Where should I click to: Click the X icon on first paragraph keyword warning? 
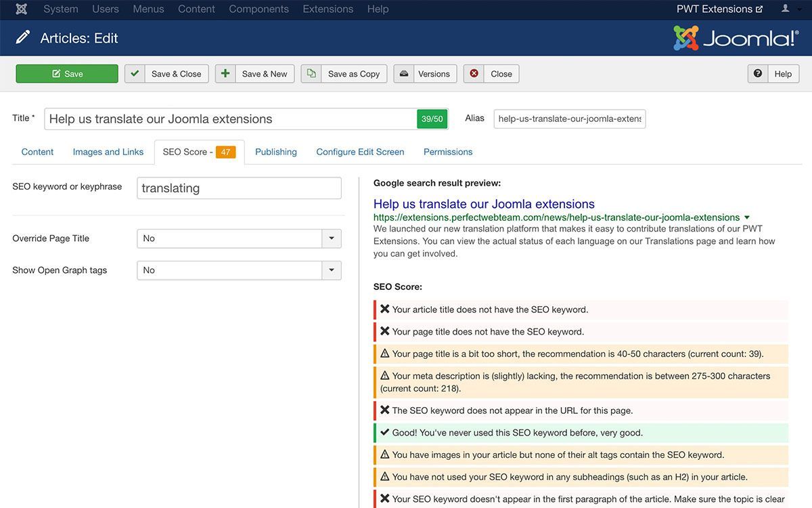coord(384,499)
